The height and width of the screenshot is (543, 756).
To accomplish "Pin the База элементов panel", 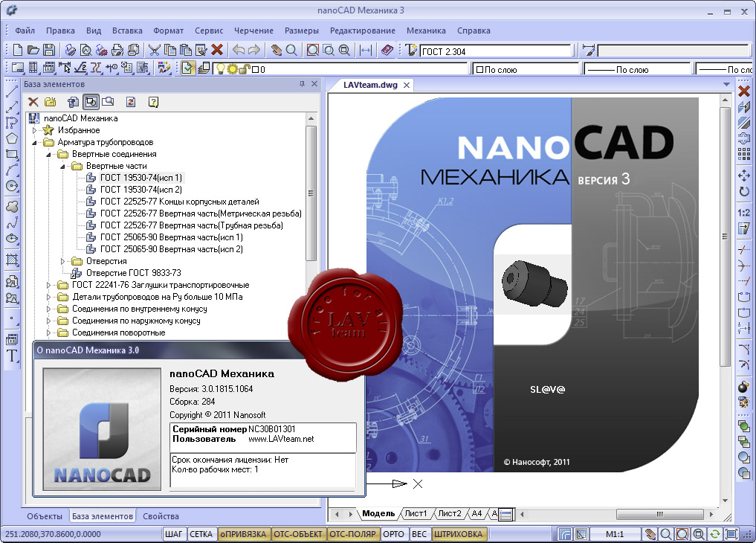I will point(303,84).
